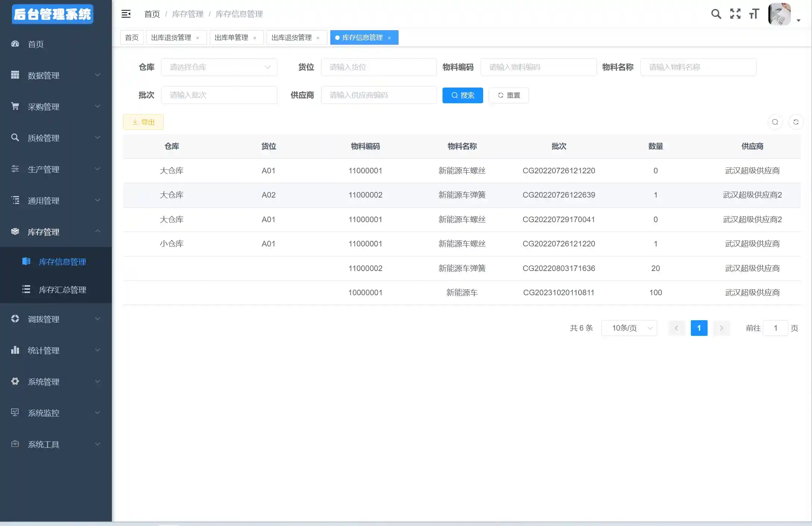Open the 仓库 selection dropdown
The height and width of the screenshot is (526, 812).
click(x=219, y=67)
